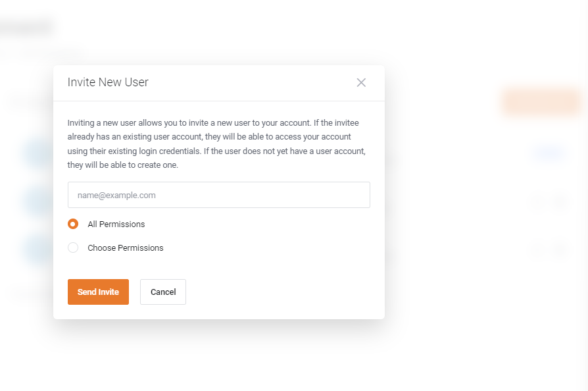Click the "All Permissions" label text
The width and height of the screenshot is (588, 391).
point(116,224)
